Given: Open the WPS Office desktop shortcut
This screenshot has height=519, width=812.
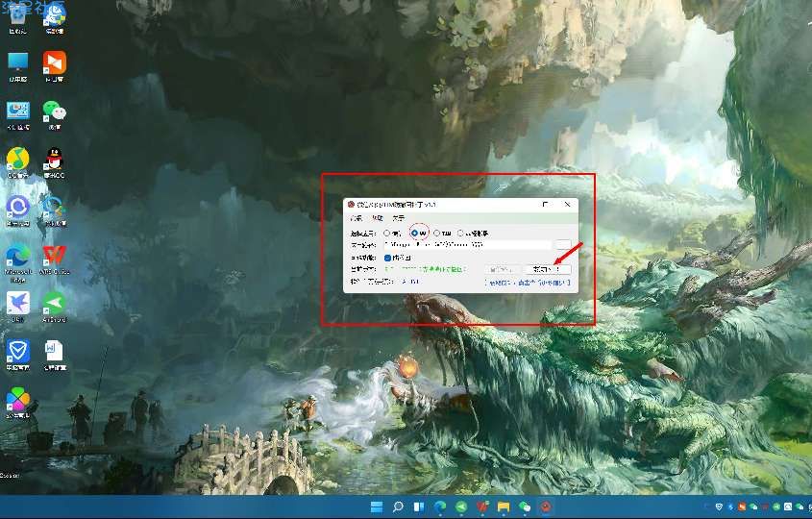Looking at the screenshot, I should (55, 259).
